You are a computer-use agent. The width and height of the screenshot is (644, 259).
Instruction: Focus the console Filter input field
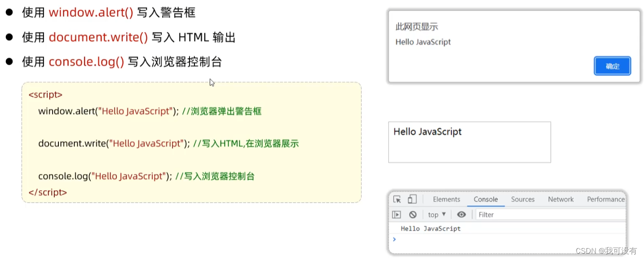pos(550,214)
